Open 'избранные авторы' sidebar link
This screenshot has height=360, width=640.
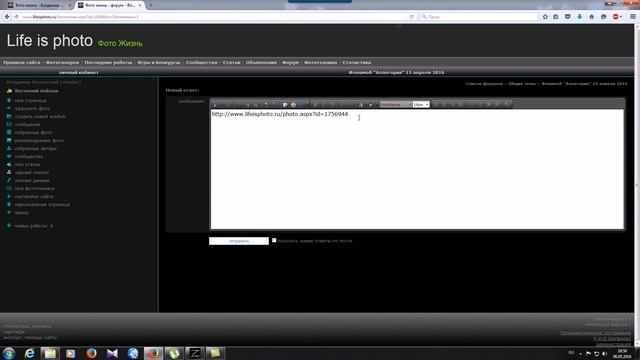[36, 149]
